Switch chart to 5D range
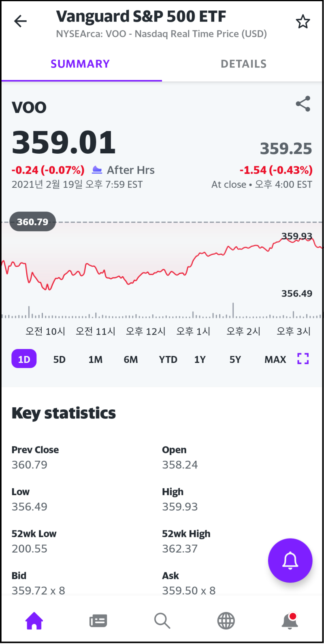The width and height of the screenshot is (324, 644). (x=60, y=359)
